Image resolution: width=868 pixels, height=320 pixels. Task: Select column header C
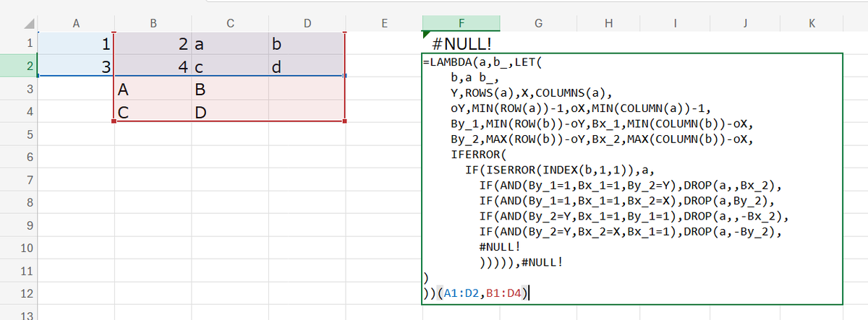point(229,23)
